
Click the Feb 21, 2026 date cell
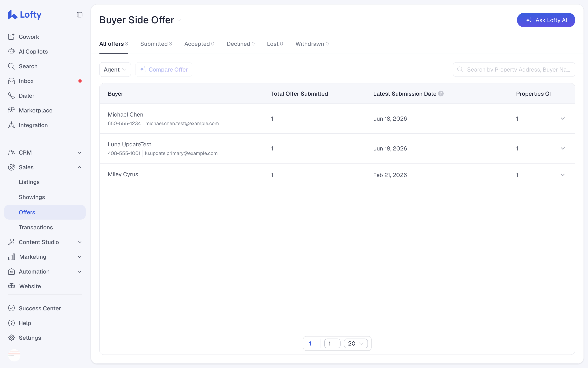point(390,175)
